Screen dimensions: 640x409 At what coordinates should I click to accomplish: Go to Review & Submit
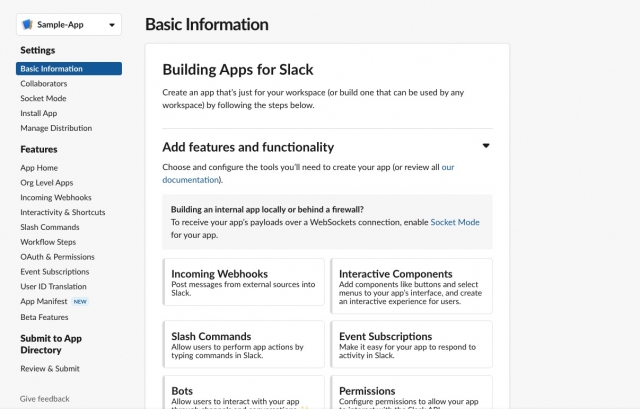(x=50, y=369)
